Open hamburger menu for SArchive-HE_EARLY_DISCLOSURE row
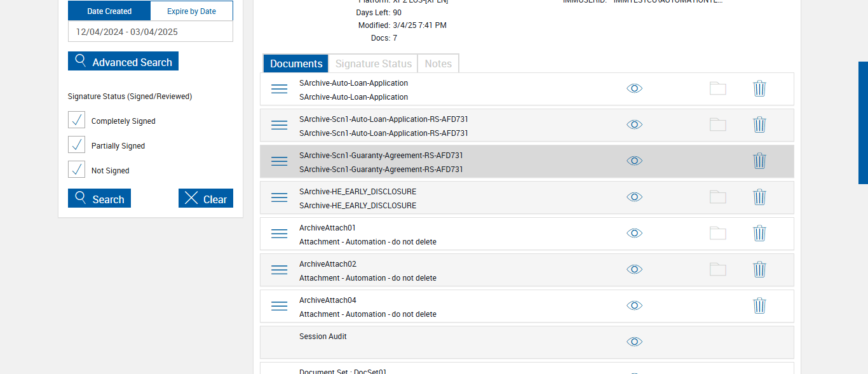868x374 pixels. click(280, 197)
